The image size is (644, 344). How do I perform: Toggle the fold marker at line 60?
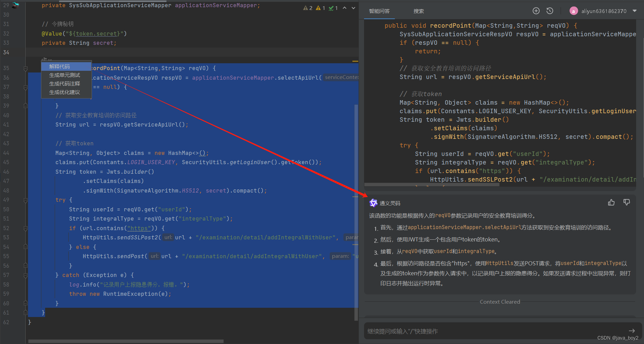pos(25,303)
